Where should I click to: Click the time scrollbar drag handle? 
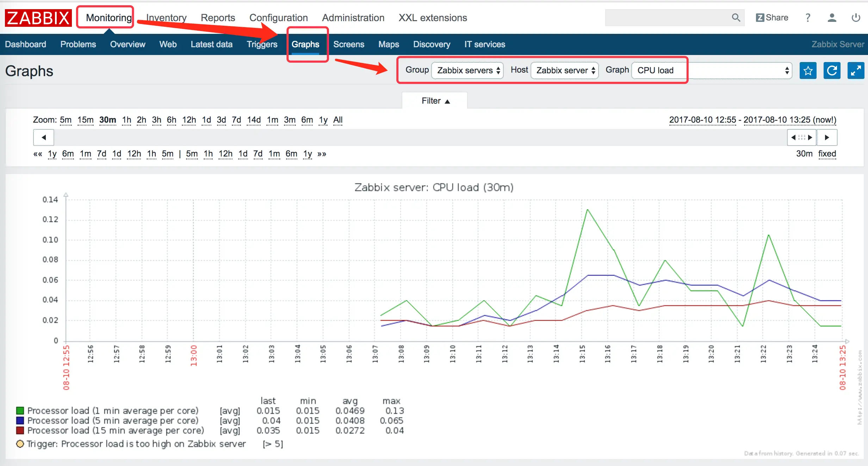pyautogui.click(x=801, y=137)
